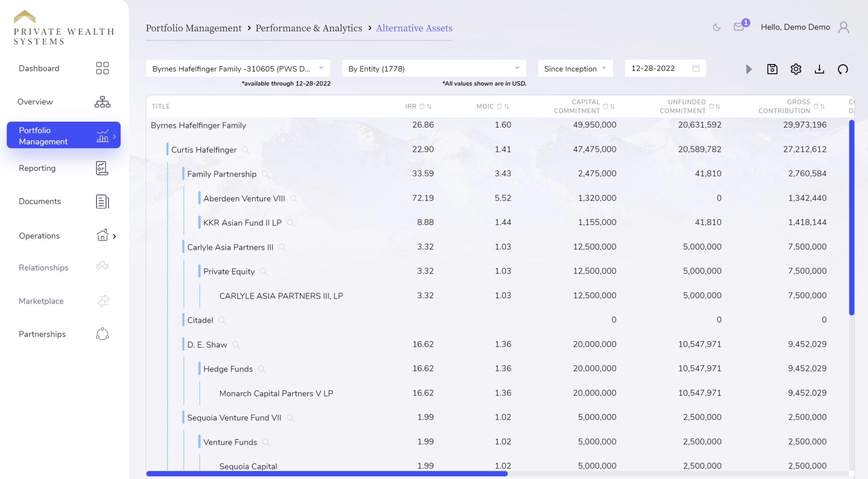
Task: Open the Since Inception period selector
Action: [575, 68]
